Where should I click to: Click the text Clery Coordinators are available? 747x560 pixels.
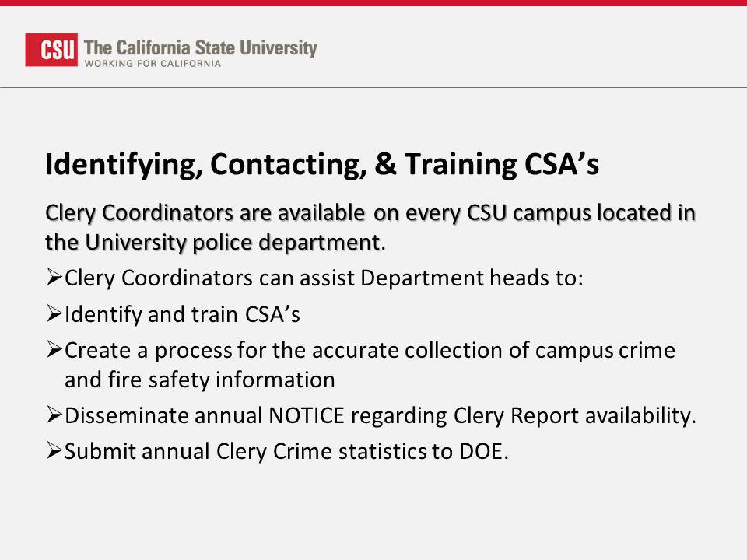point(205,213)
